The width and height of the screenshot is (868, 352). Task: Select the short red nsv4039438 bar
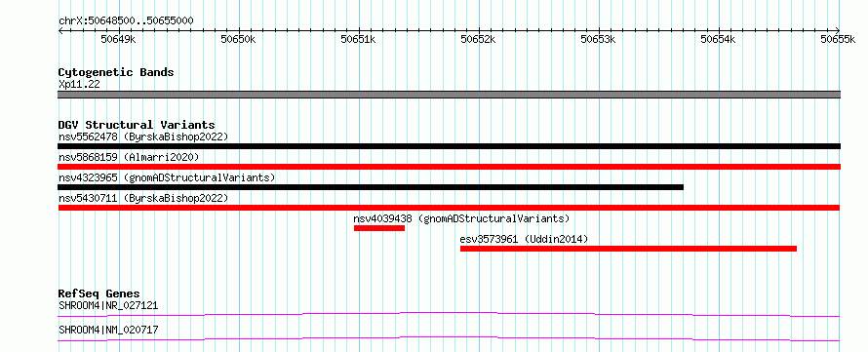click(379, 228)
